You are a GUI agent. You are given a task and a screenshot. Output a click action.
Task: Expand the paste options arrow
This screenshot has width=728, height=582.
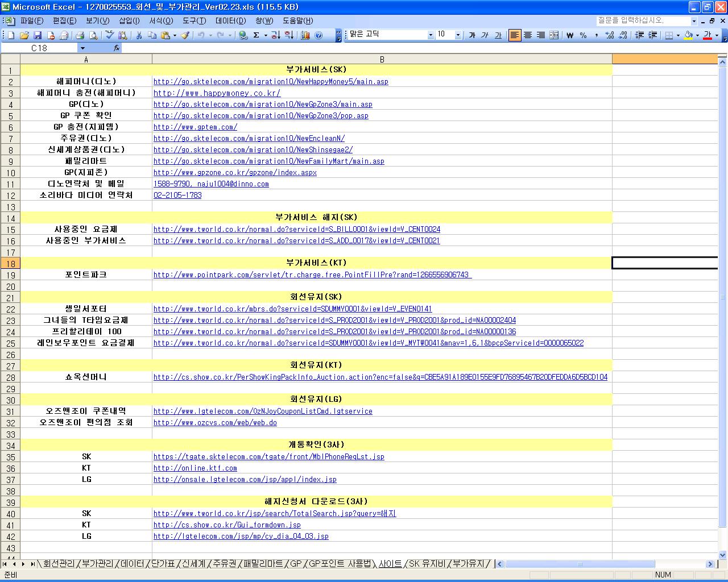click(175, 35)
